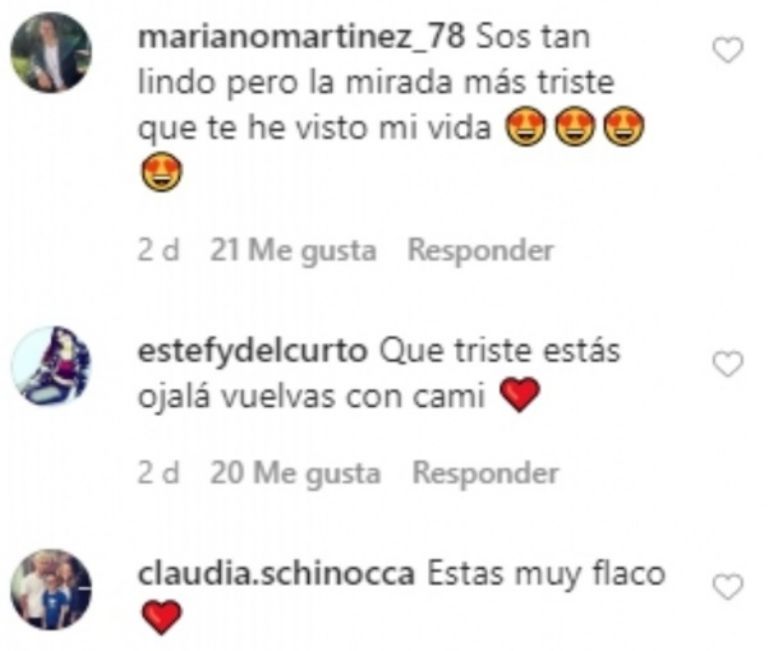Show the 20 Me gusta likes list

point(295,474)
